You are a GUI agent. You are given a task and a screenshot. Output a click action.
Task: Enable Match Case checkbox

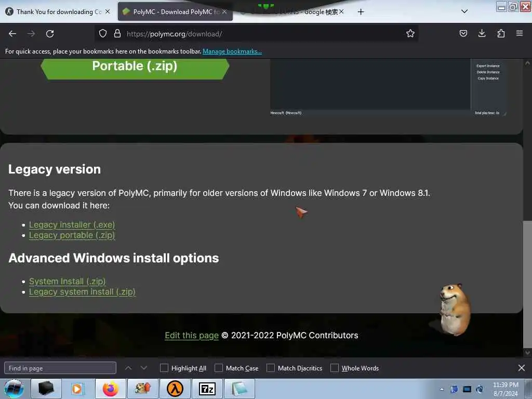pyautogui.click(x=219, y=368)
